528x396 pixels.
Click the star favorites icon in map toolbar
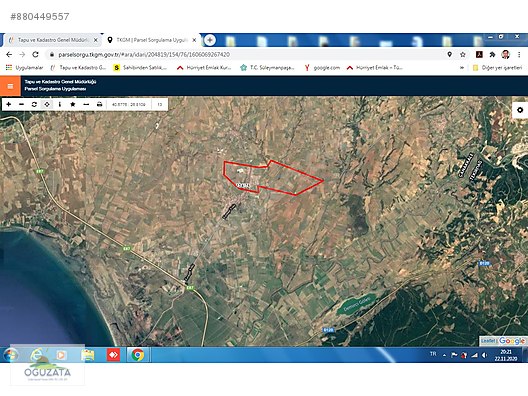click(x=73, y=104)
